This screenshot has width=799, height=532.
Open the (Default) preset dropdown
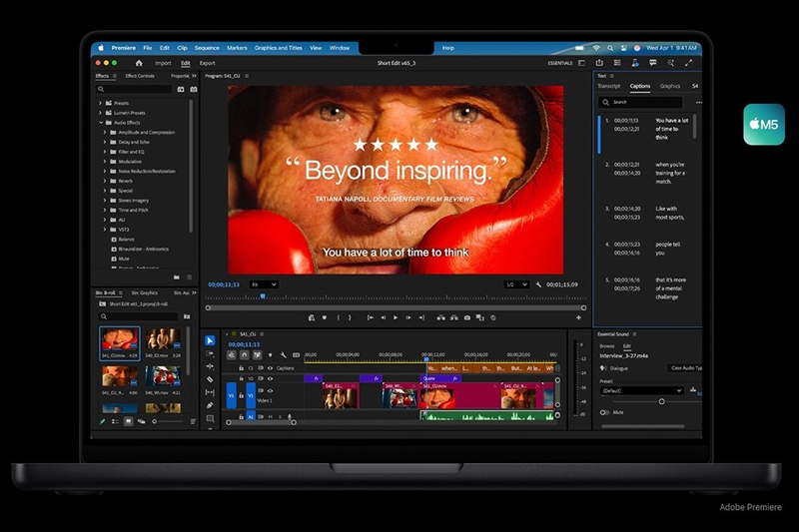pyautogui.click(x=641, y=391)
